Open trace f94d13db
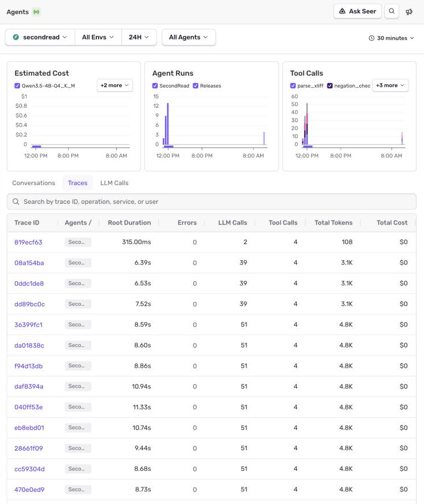Image resolution: width=424 pixels, height=504 pixels. (29, 366)
